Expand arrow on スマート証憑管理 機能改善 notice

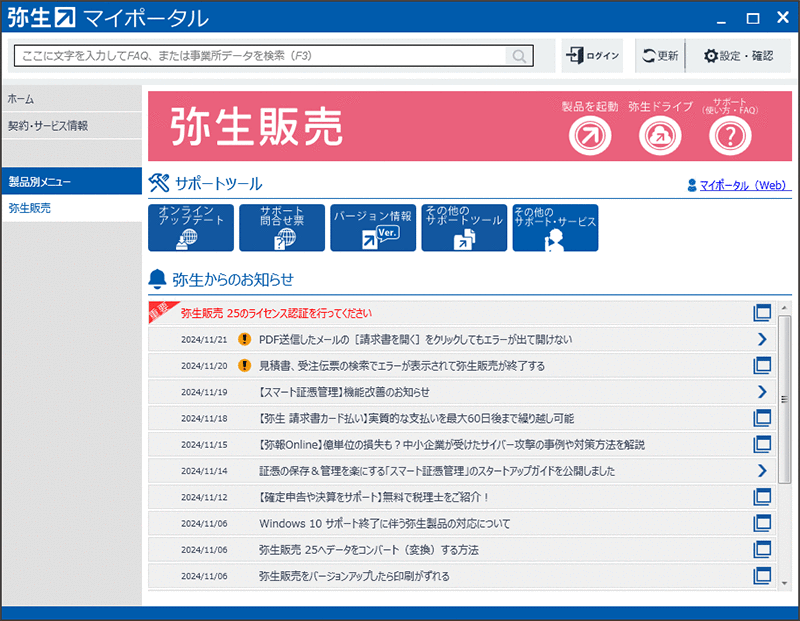pos(762,392)
